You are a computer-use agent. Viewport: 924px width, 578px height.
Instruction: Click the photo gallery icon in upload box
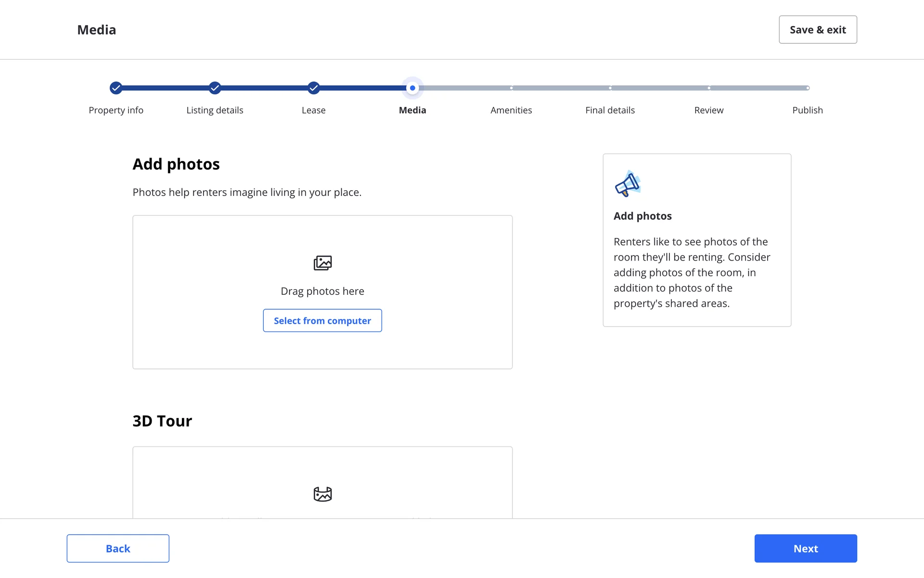click(x=322, y=263)
